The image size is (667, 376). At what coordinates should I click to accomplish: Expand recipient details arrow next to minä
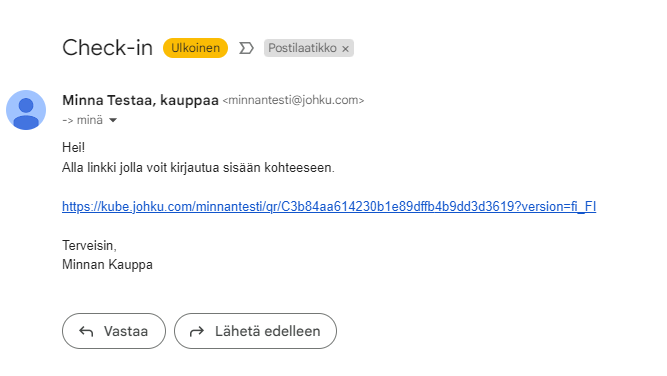pos(113,120)
